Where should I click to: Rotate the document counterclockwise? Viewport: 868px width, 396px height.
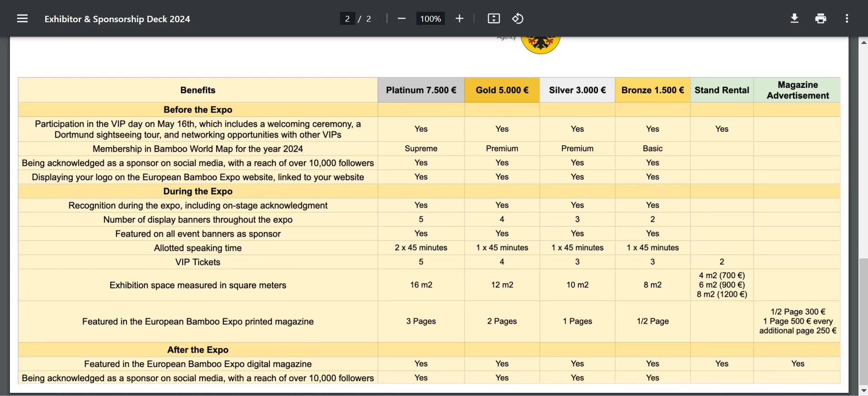pos(518,19)
